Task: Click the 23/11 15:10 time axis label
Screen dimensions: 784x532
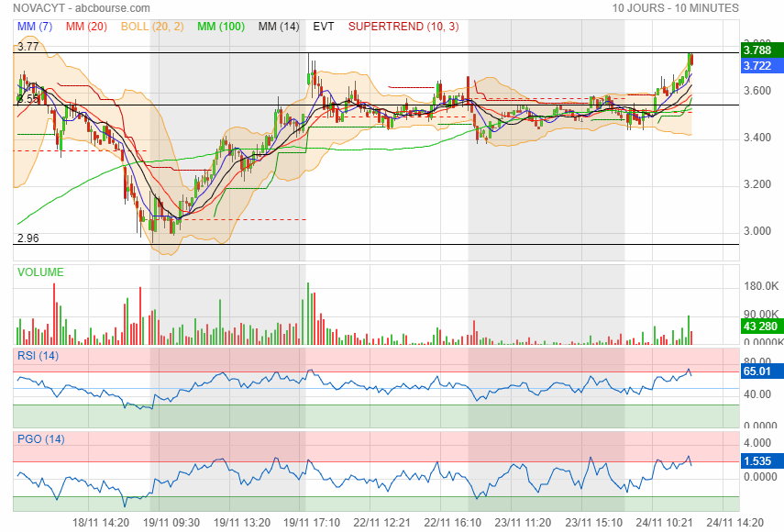Action: (593, 523)
